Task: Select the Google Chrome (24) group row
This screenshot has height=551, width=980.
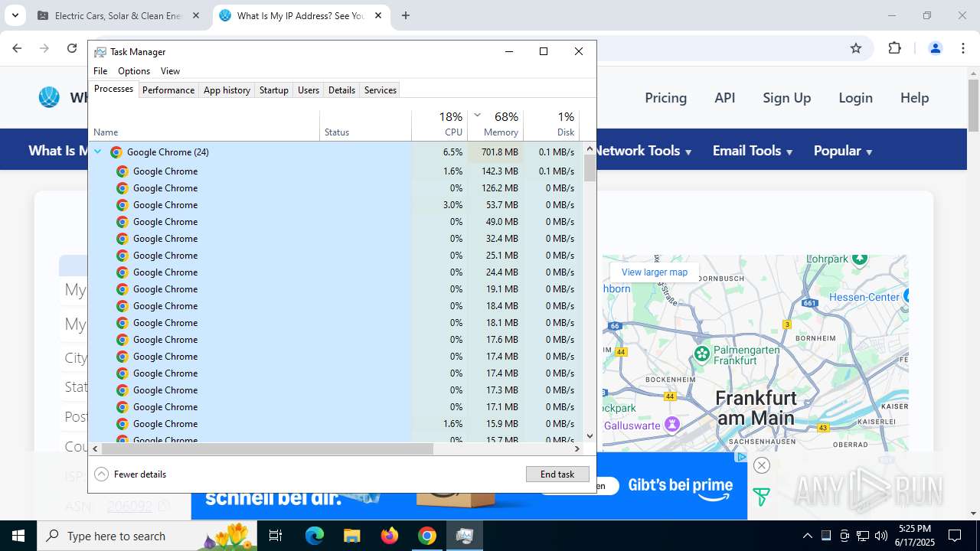Action: click(x=336, y=152)
